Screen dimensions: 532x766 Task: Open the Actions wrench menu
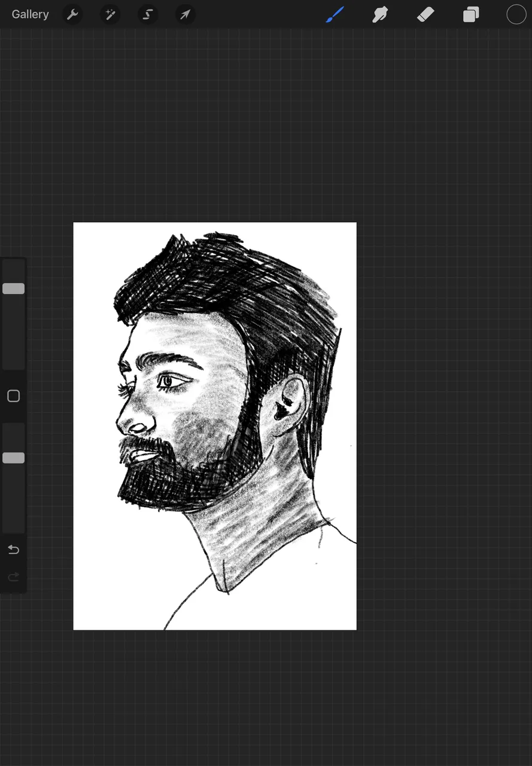pyautogui.click(x=72, y=14)
